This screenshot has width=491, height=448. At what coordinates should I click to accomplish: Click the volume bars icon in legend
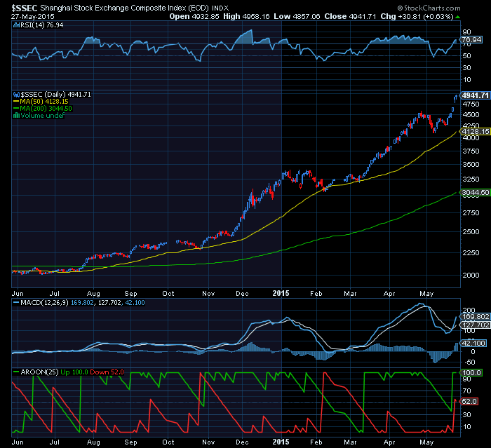click(x=16, y=116)
